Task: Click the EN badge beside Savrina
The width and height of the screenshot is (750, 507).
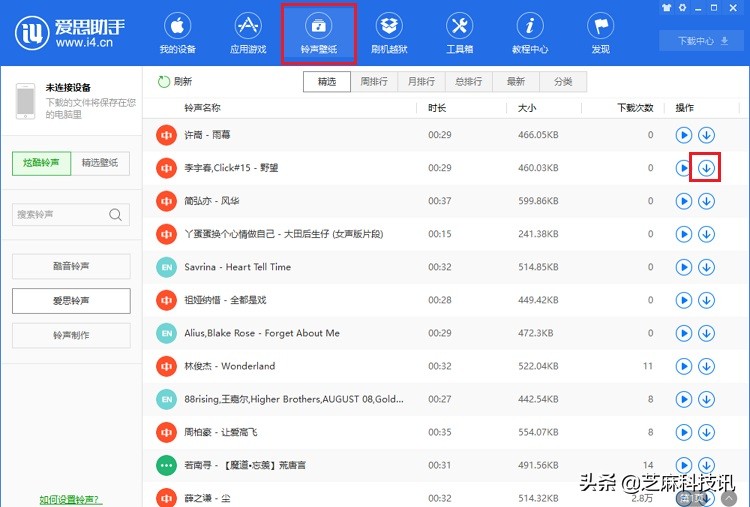Action: (166, 267)
